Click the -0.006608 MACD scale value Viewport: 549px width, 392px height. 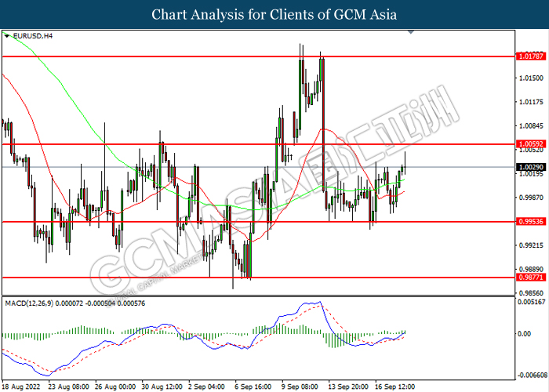tap(532, 376)
